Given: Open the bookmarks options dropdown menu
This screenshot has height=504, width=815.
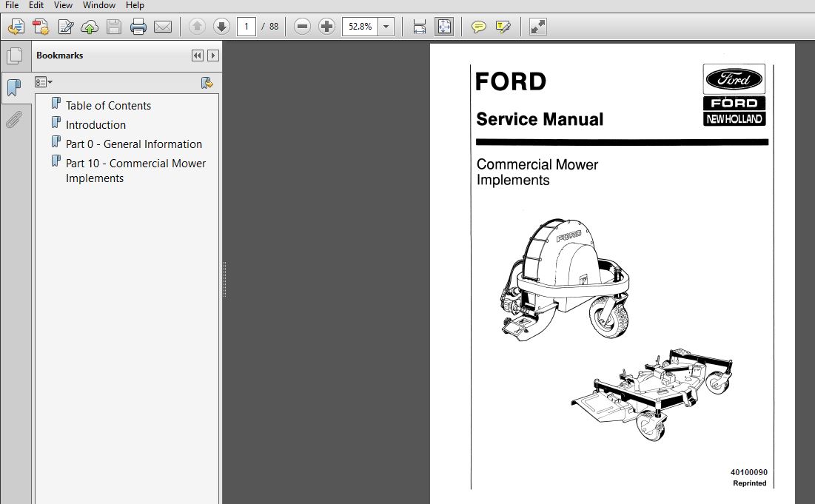Looking at the screenshot, I should point(44,82).
